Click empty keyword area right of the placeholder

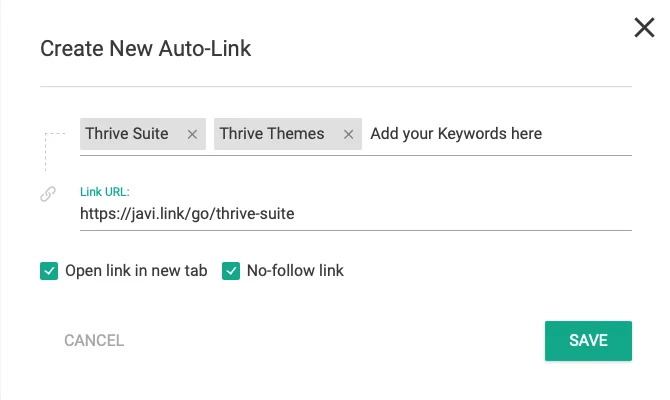point(590,134)
